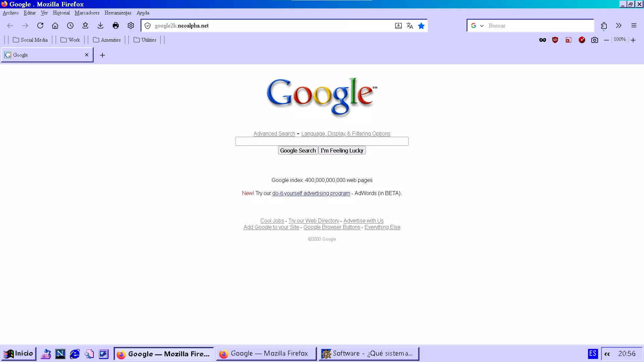Click the Google search text box

(322, 141)
